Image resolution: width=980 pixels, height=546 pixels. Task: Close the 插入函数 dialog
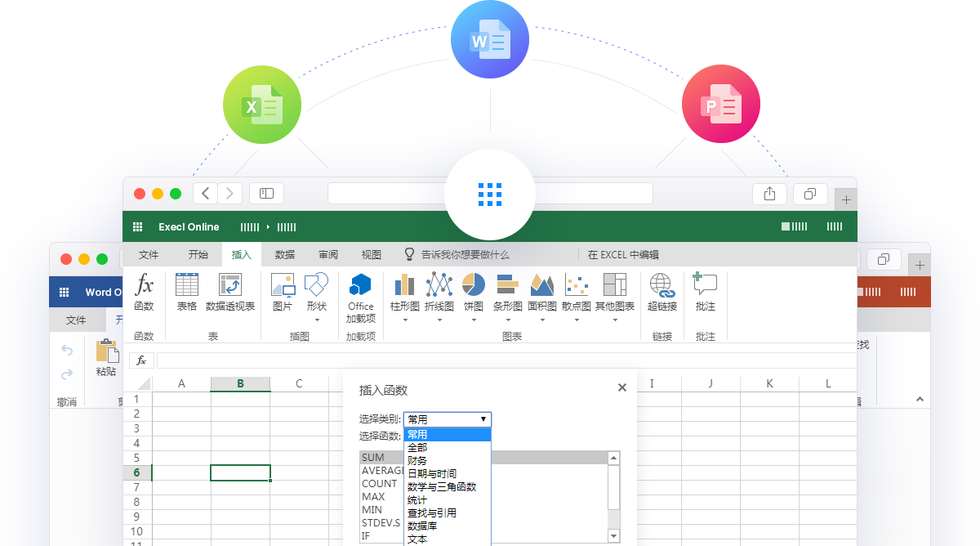pyautogui.click(x=622, y=388)
